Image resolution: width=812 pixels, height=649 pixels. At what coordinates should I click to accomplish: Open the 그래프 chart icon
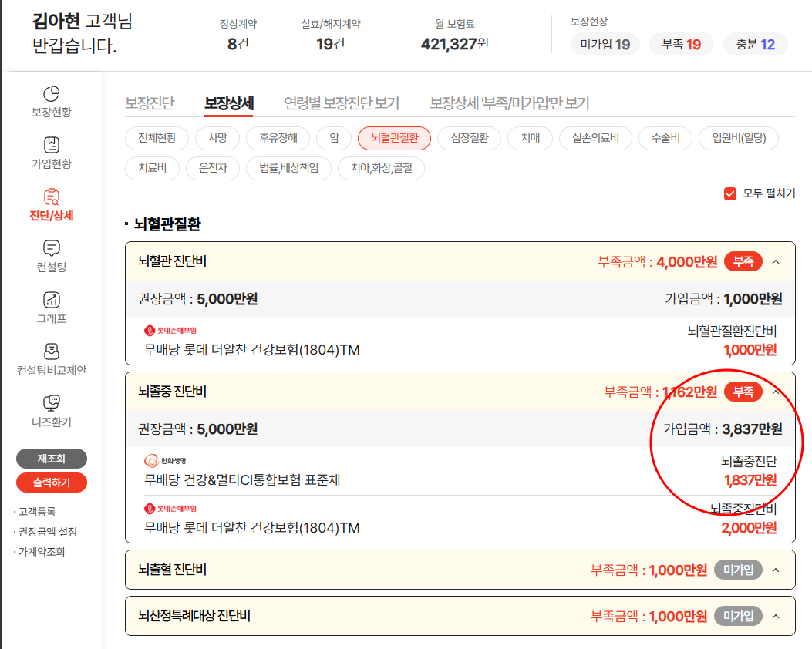click(52, 300)
